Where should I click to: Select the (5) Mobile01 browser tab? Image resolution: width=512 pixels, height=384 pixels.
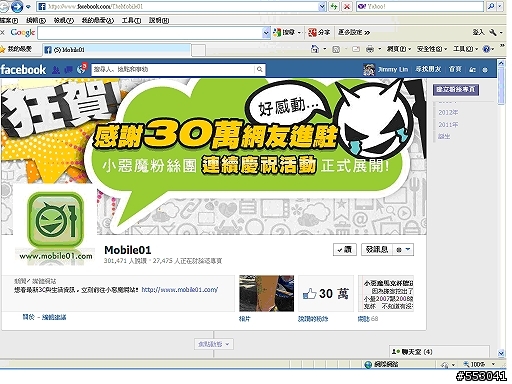[x=117, y=50]
